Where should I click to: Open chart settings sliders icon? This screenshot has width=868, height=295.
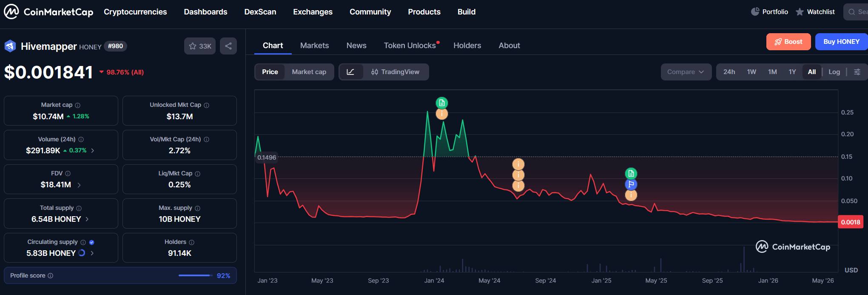857,72
